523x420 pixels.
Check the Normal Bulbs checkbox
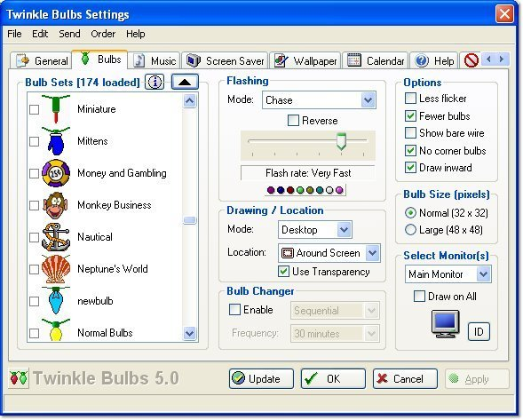pyautogui.click(x=34, y=333)
